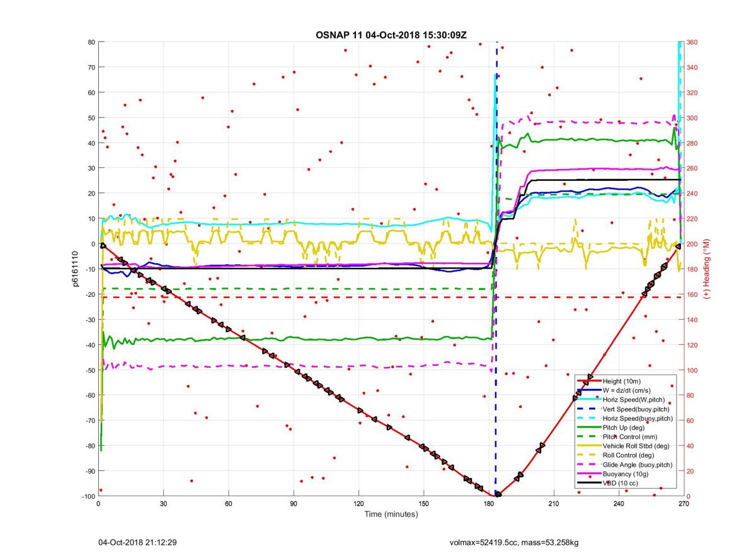This screenshot has height=558, width=756.
Task: Click the x-axis tick label "30"
Action: [x=164, y=504]
